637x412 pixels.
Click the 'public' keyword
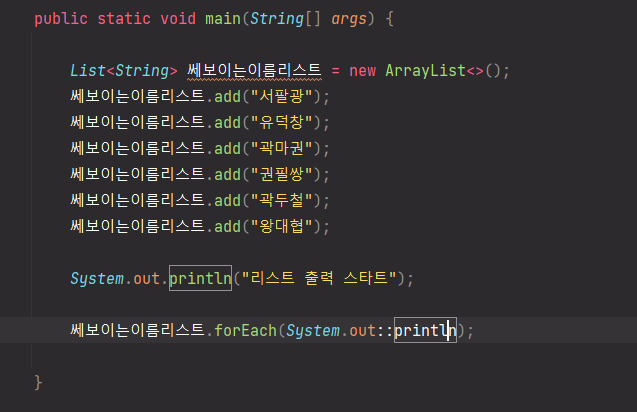[x=61, y=19]
